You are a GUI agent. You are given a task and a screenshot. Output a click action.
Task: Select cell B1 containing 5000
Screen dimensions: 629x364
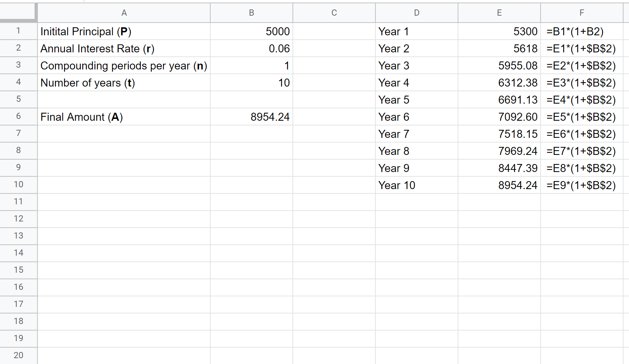[x=251, y=32]
